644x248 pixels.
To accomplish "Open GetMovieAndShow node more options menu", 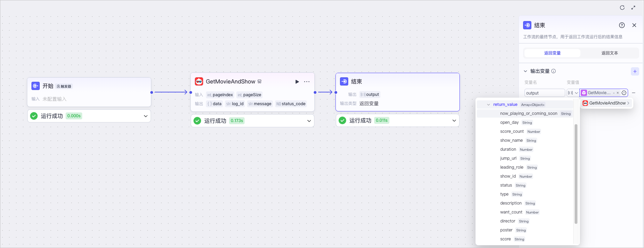I will coord(307,82).
